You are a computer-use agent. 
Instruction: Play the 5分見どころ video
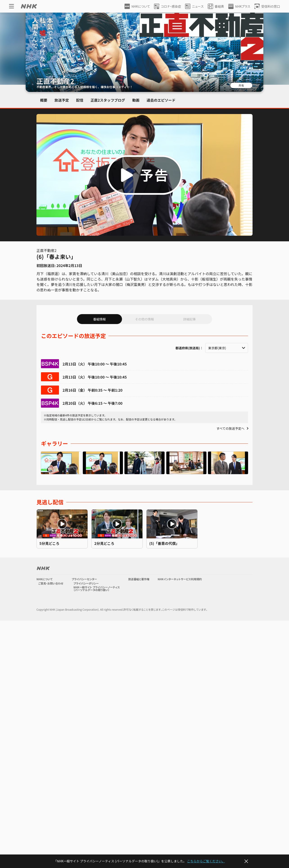pyautogui.click(x=62, y=524)
